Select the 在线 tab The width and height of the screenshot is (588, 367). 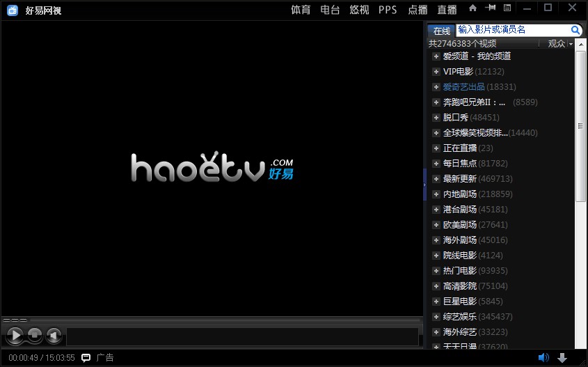coord(441,31)
